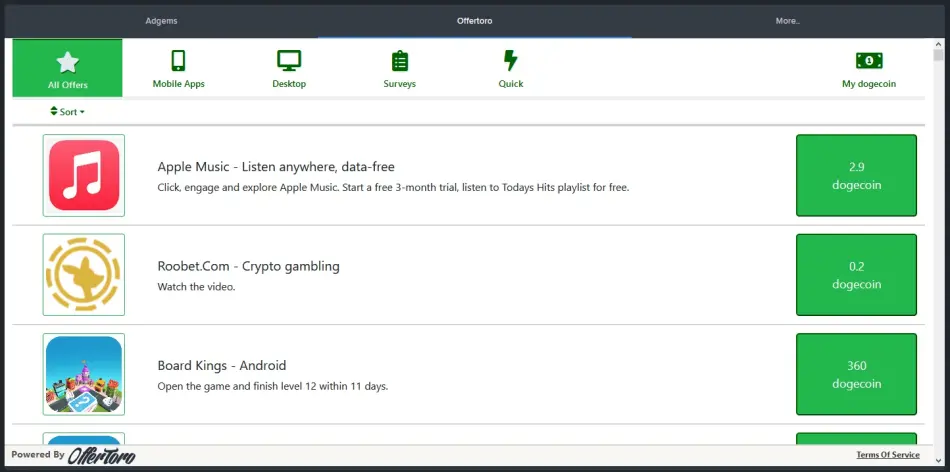This screenshot has width=950, height=472.
Task: Open the Mobile Apps phone icon
Action: [178, 61]
